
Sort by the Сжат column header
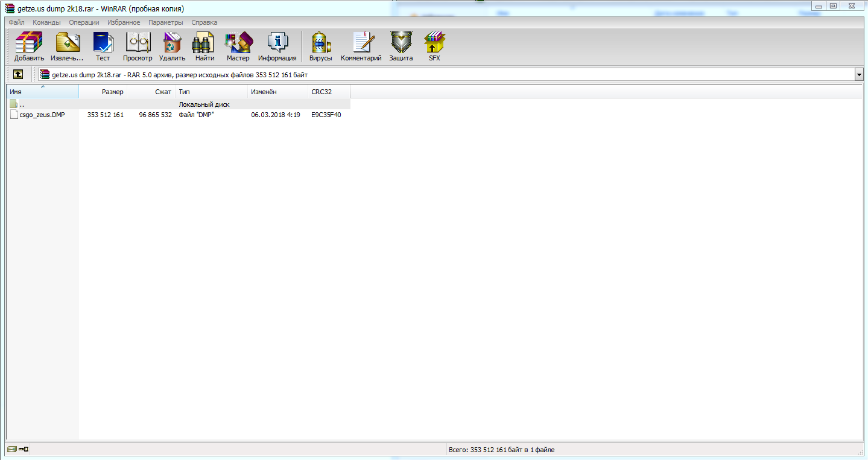(151, 92)
